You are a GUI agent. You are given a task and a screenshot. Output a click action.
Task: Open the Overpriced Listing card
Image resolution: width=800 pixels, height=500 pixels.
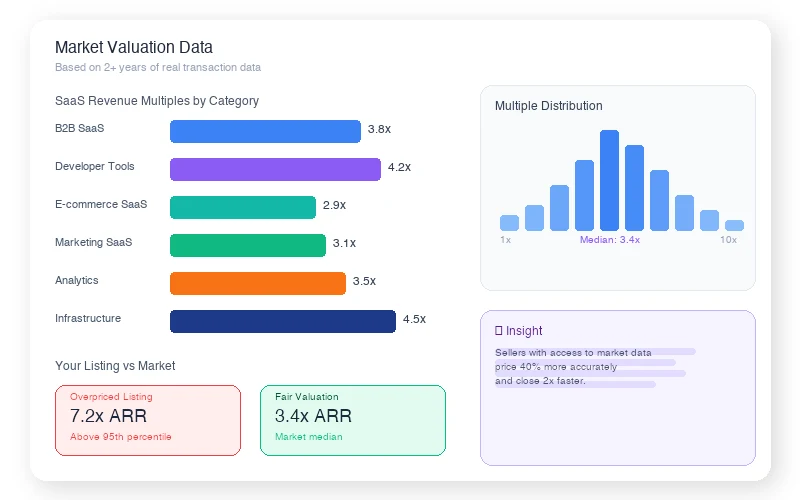pos(148,420)
